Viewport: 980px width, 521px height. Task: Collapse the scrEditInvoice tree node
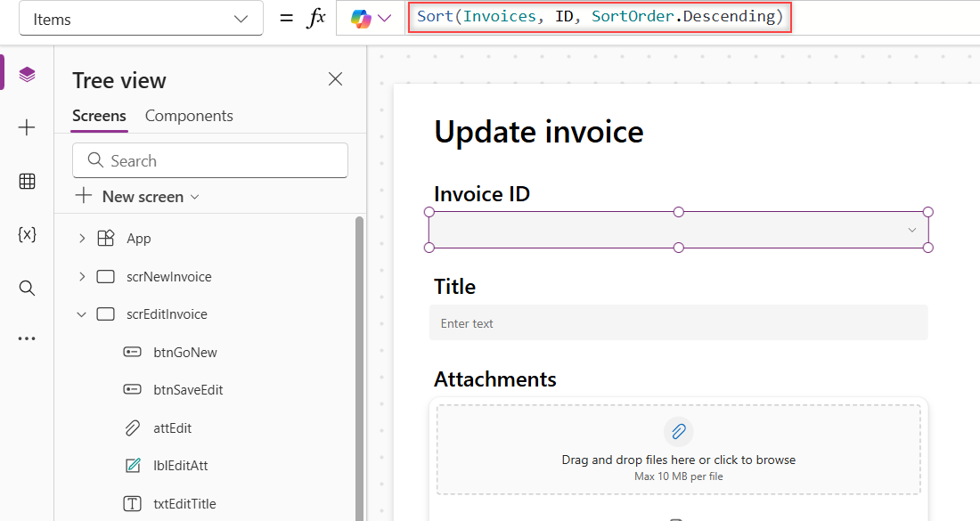(x=82, y=314)
